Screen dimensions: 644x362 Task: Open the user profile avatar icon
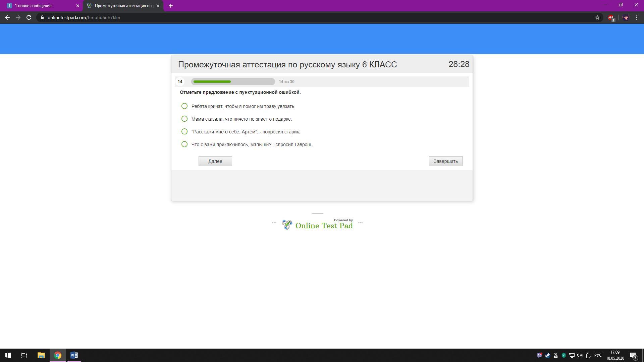click(626, 17)
